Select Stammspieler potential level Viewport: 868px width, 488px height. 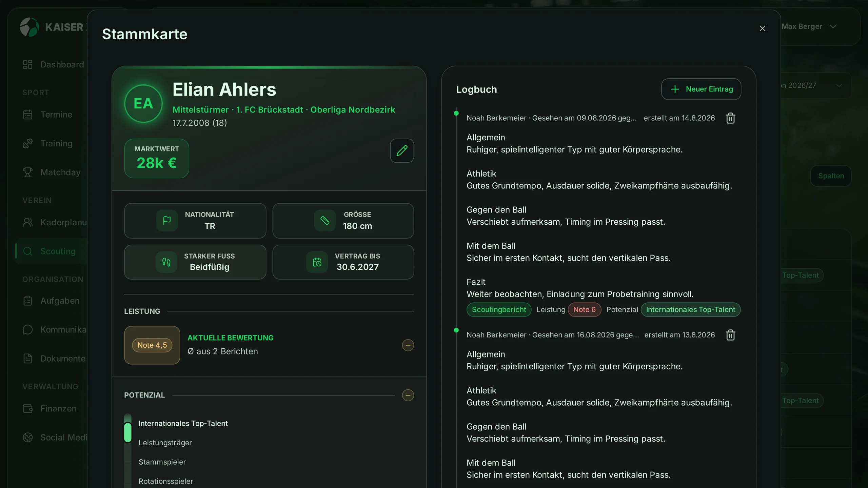pyautogui.click(x=162, y=462)
